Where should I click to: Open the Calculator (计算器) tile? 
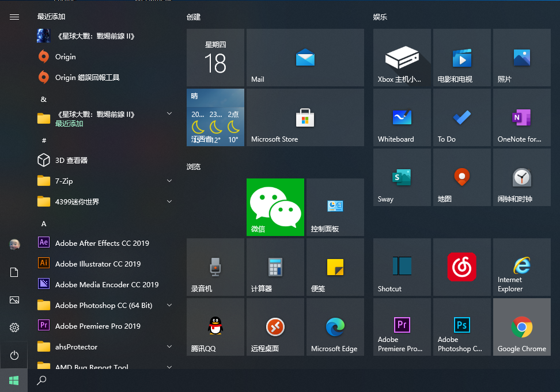(x=275, y=267)
